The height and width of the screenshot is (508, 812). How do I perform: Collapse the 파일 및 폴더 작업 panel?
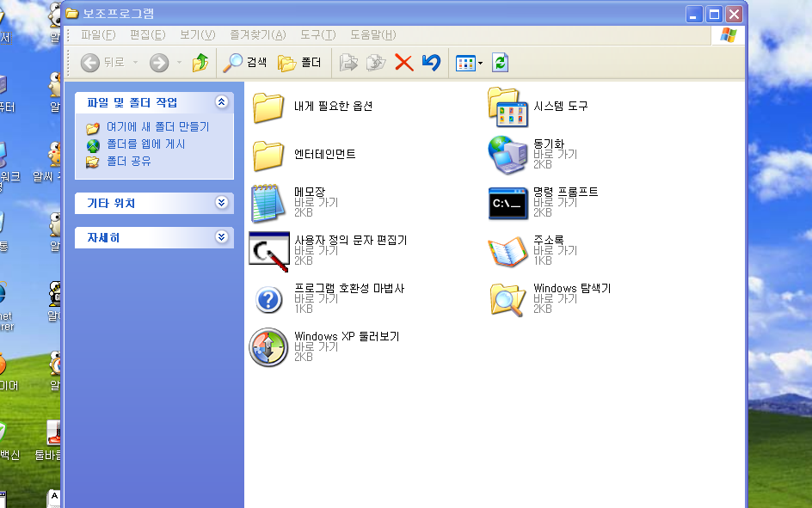pyautogui.click(x=222, y=102)
